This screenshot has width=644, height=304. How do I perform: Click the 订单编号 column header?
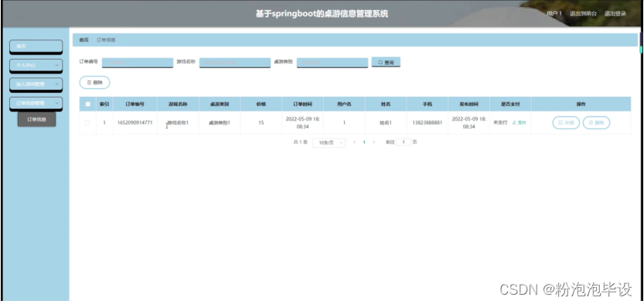pos(135,104)
